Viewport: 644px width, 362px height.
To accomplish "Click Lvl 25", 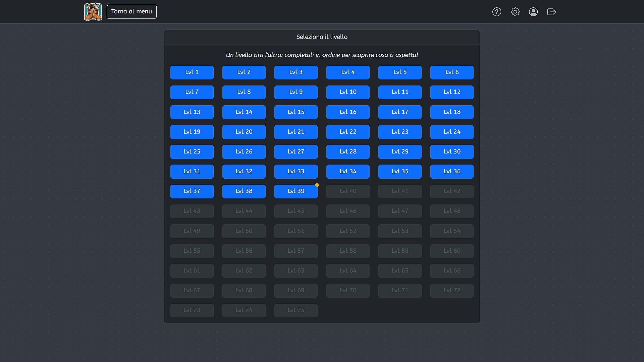I will [192, 152].
